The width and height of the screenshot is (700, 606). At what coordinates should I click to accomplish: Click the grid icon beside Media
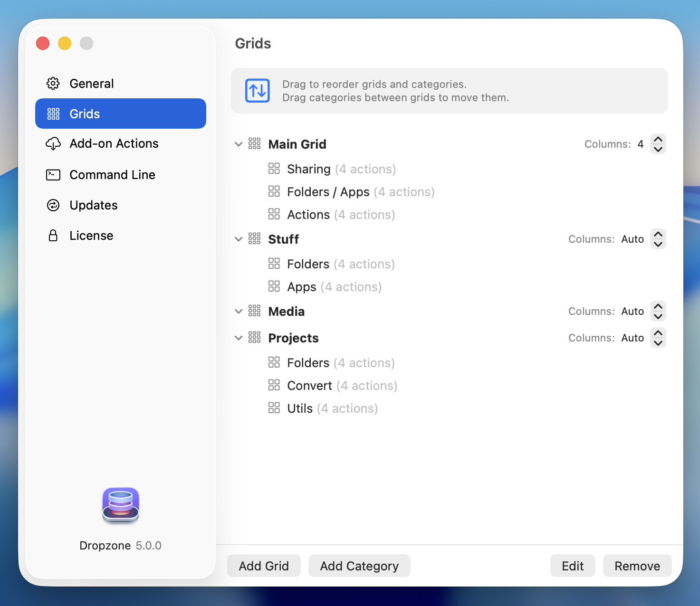tap(255, 311)
